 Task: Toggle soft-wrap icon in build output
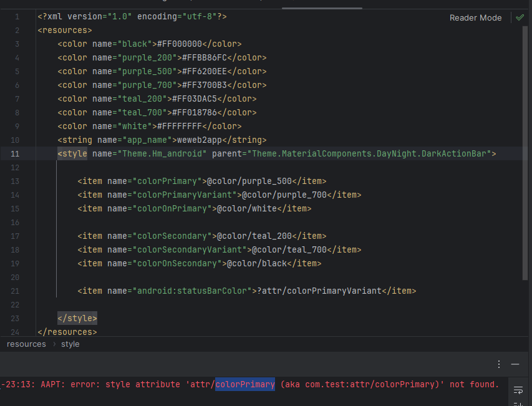(x=518, y=390)
